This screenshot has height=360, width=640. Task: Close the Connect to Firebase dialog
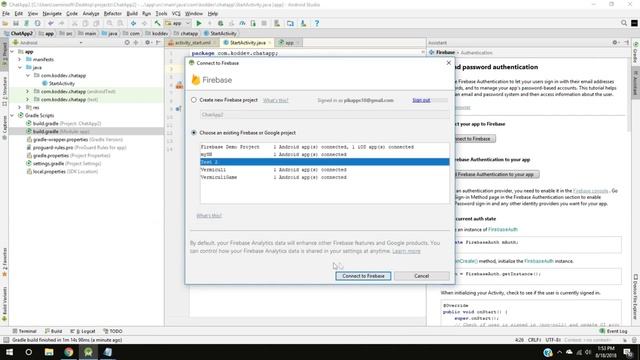pyautogui.click(x=449, y=63)
